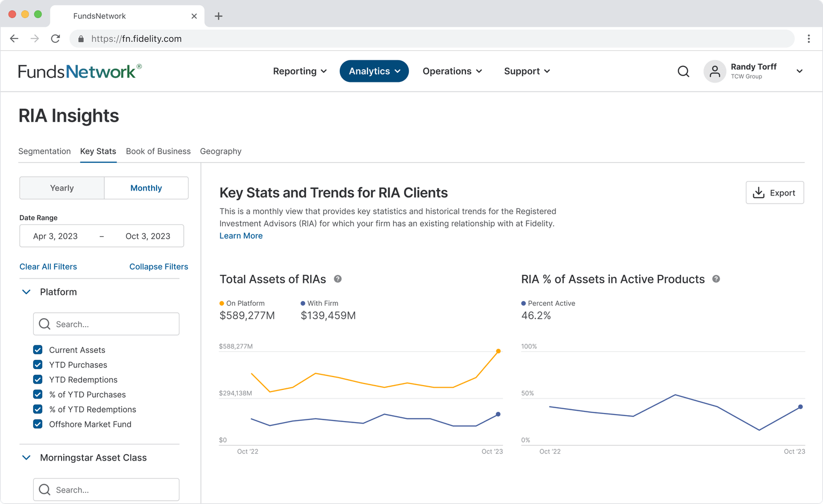Click the Oct 3, 2023 end date
Screen dimensions: 823x504
148,236
